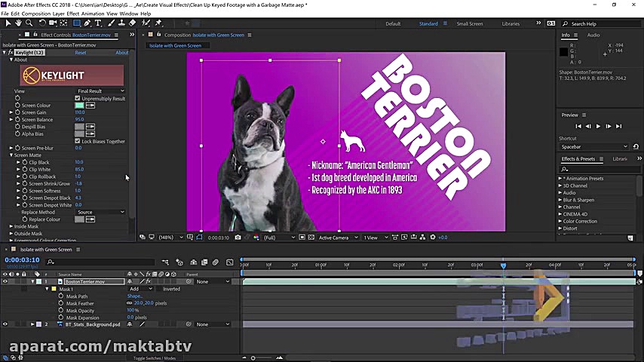Image resolution: width=644 pixels, height=362 pixels.
Task: Open the Animation menu
Action: click(93, 14)
